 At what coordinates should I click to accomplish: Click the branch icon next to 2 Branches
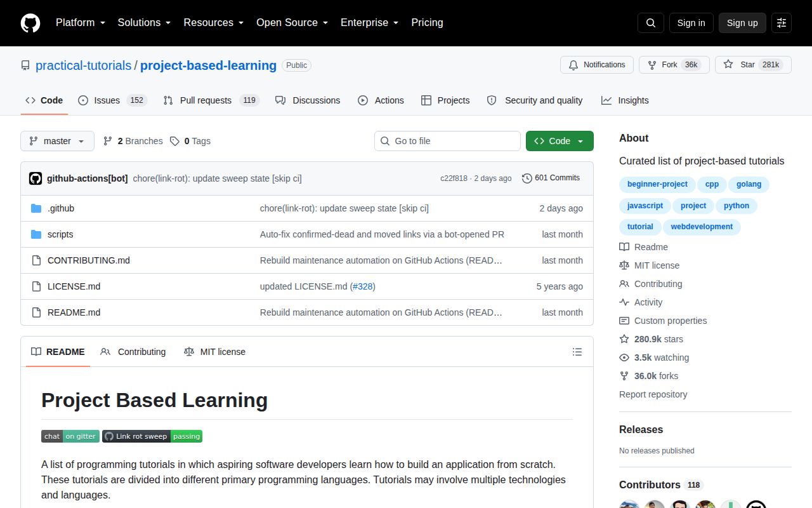108,141
